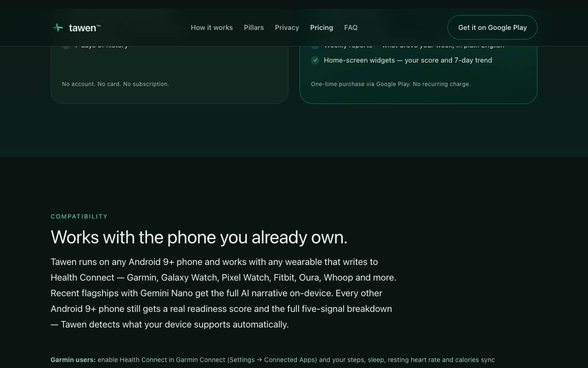Click the line mentioning Gemini Nano

coord(216,293)
